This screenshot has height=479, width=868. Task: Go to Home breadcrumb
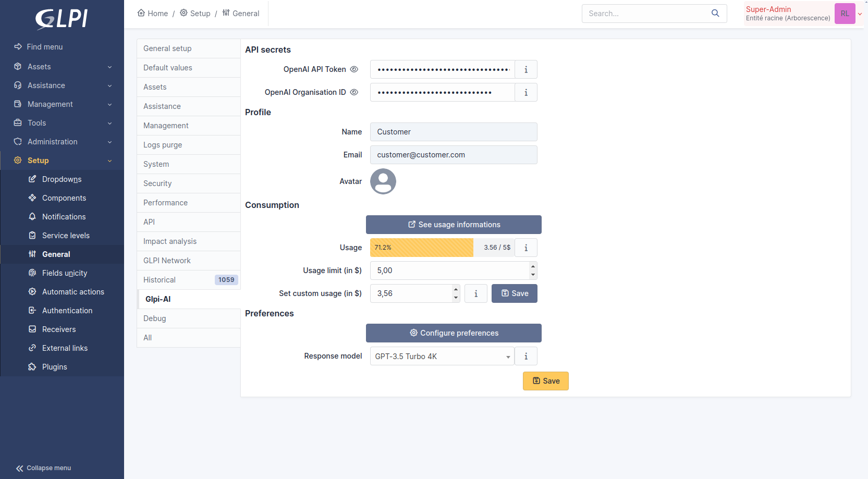pos(152,14)
